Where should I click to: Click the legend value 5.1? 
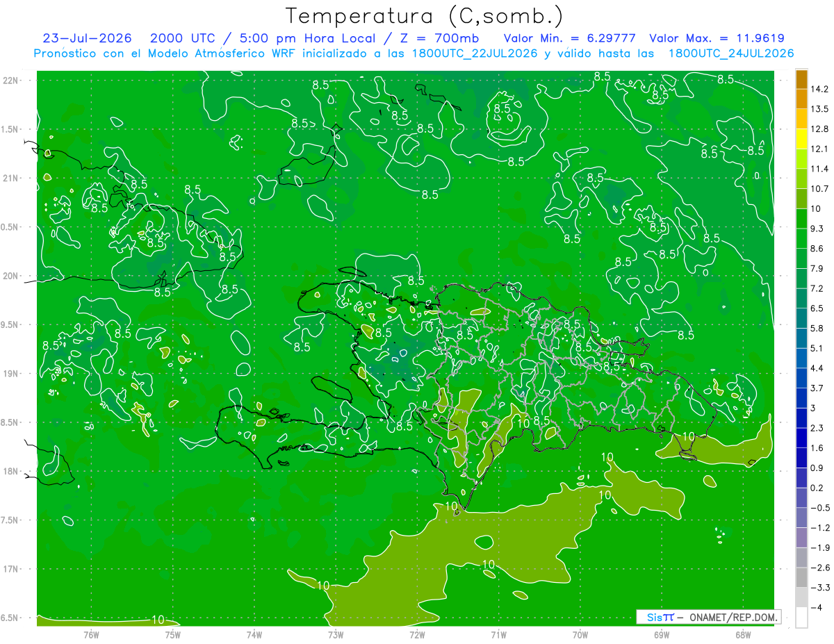[818, 348]
